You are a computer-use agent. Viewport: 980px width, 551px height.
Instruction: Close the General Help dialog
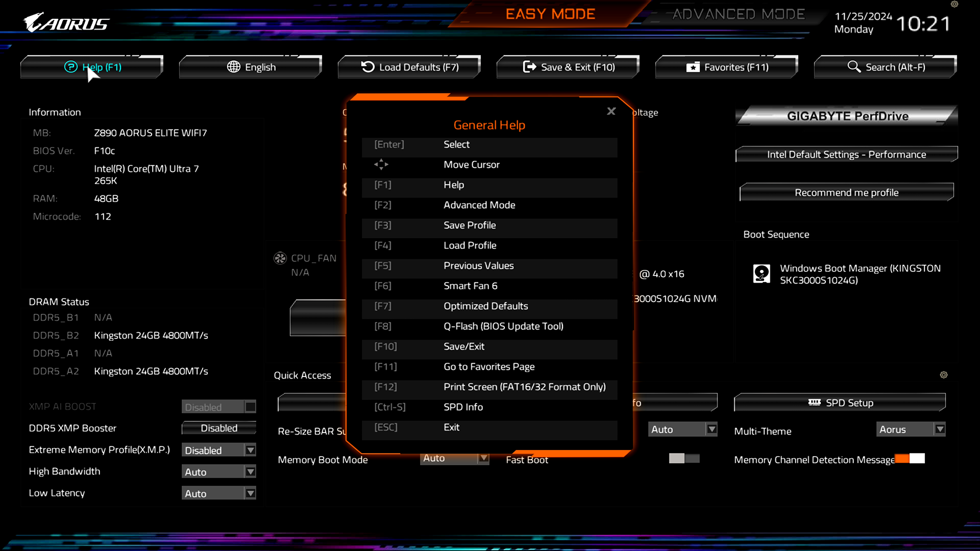[x=611, y=111]
